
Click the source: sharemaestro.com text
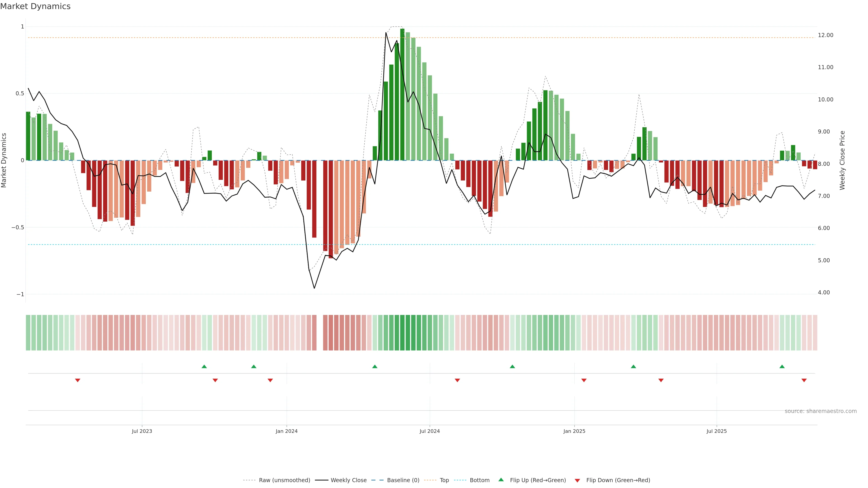821,411
